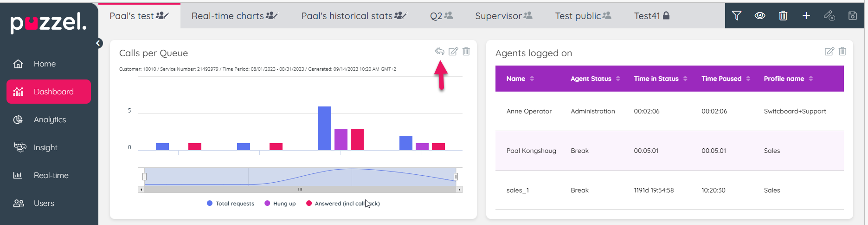
Task: Sort table by Name column
Action: coord(520,79)
